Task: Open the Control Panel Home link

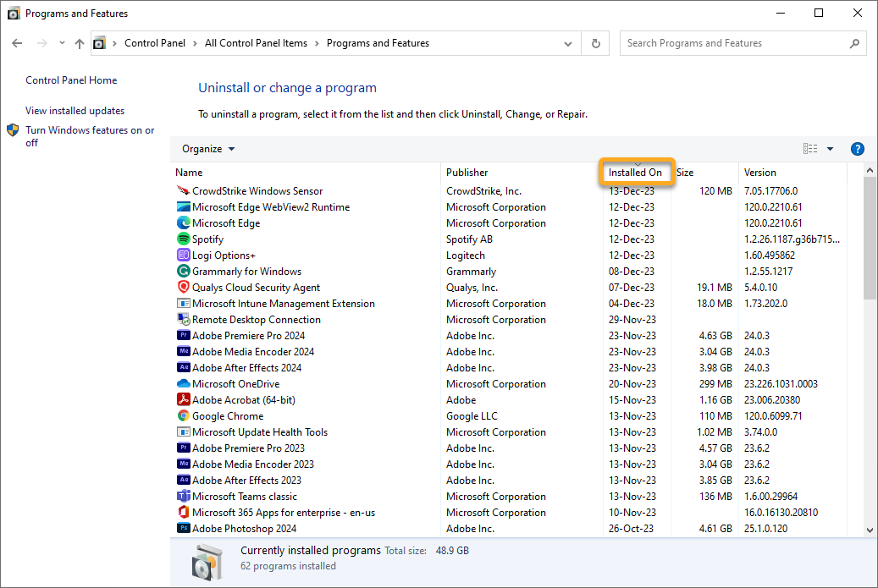Action: click(x=71, y=80)
